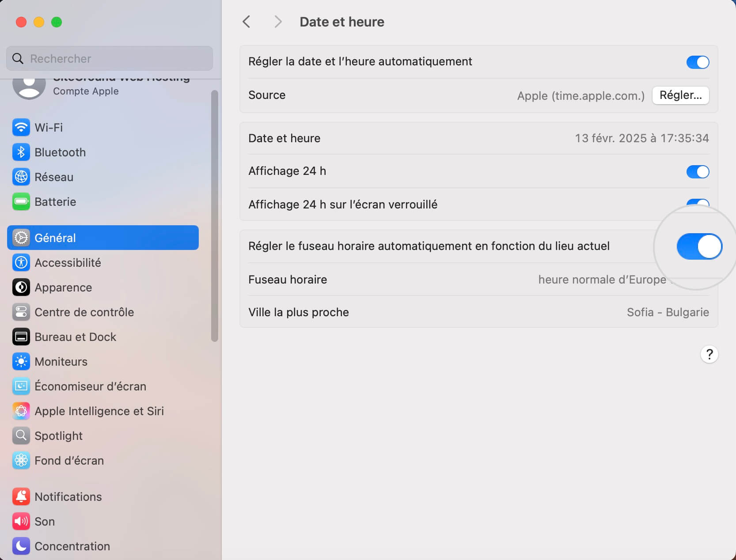Open the Accessibilité icon
The image size is (736, 560).
(21, 263)
